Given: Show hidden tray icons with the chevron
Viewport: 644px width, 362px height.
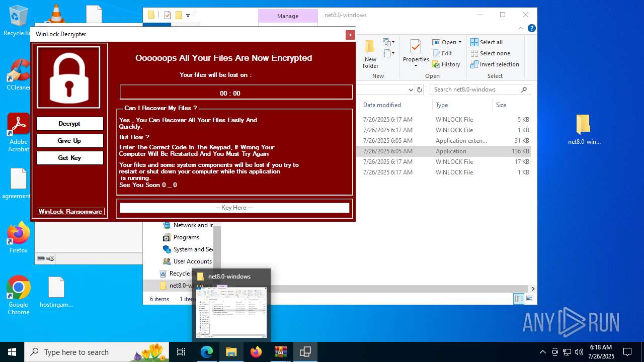Looking at the screenshot, I should (x=542, y=352).
